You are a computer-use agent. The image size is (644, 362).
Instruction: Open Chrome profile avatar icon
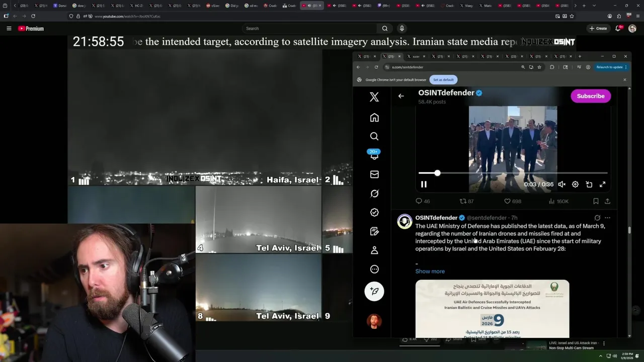pyautogui.click(x=588, y=67)
